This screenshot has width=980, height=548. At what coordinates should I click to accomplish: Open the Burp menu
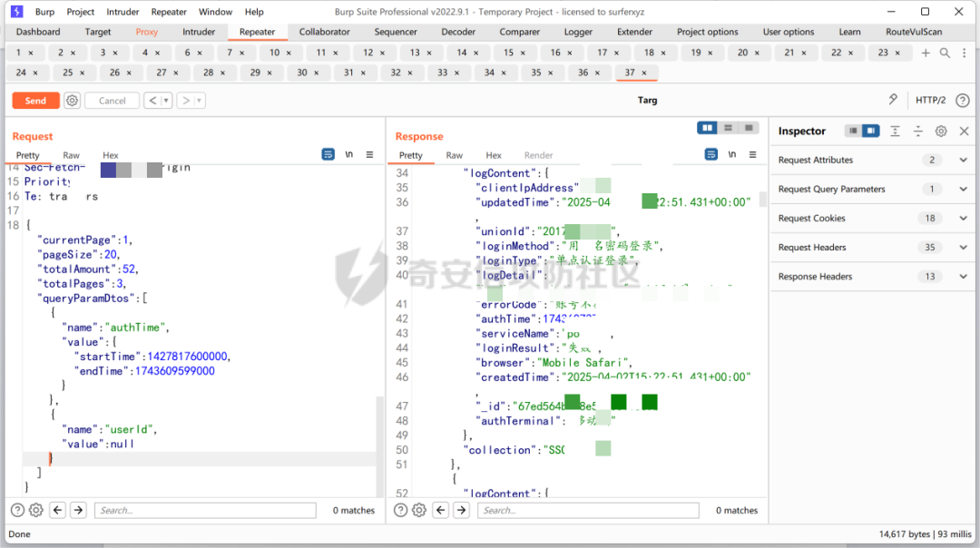point(44,12)
